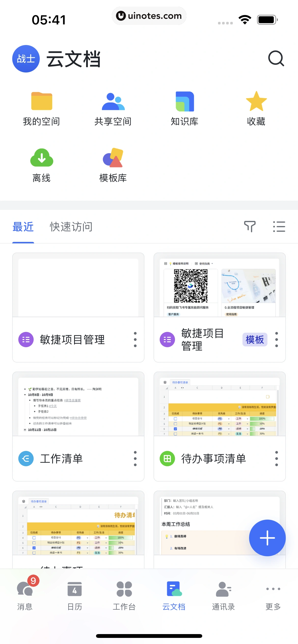Open the 待办清单 spreadsheet thumbnail with orange title
The height and width of the screenshot is (644, 298).
coord(78,523)
